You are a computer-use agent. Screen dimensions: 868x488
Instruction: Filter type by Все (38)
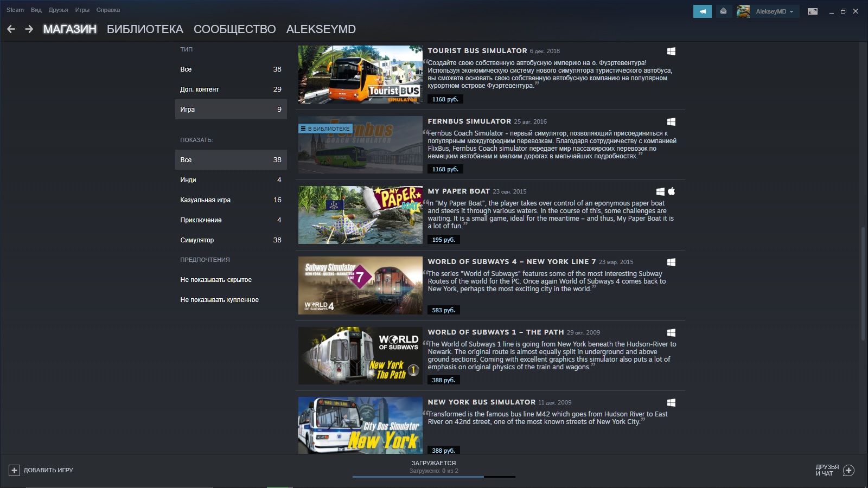coord(231,69)
